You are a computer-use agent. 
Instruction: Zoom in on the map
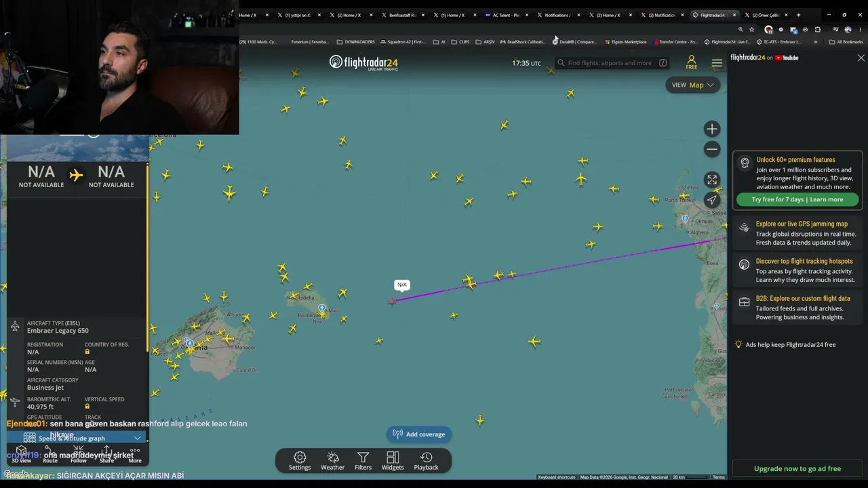point(711,129)
